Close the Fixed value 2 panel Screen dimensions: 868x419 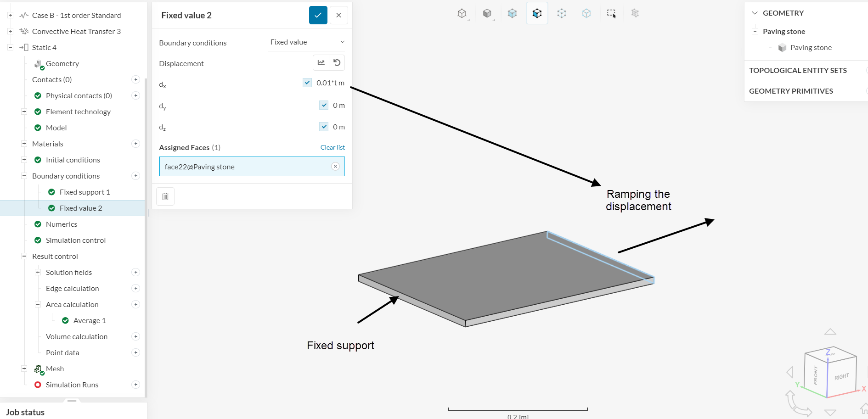coord(338,15)
